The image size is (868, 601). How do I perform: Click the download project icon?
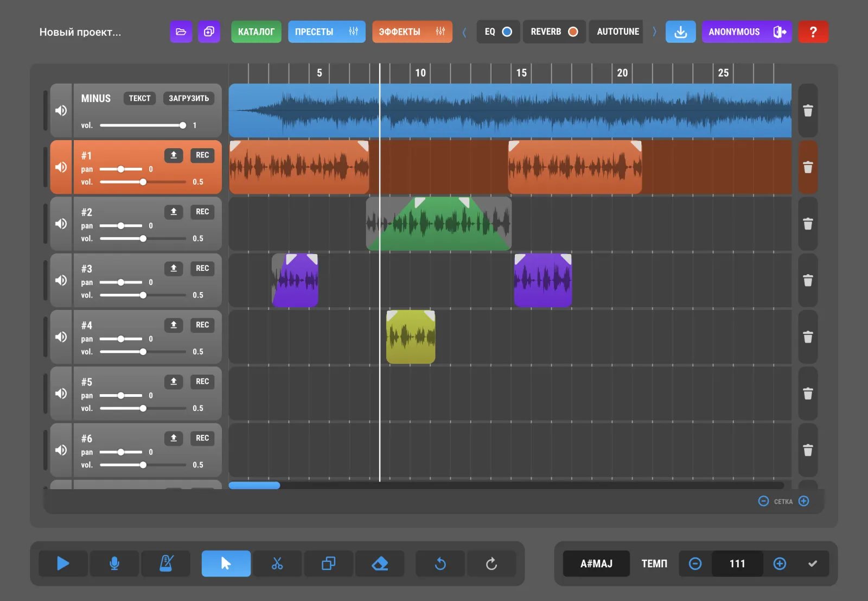[x=680, y=31]
